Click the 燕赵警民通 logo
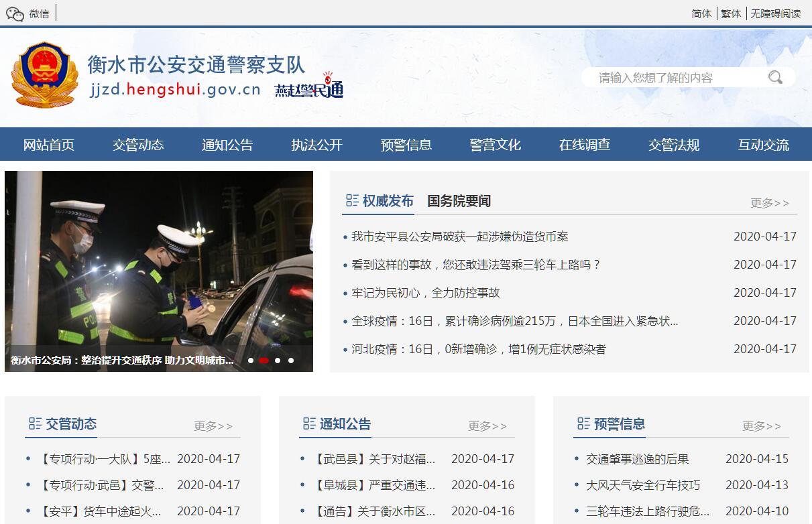This screenshot has width=812, height=524. click(x=309, y=88)
